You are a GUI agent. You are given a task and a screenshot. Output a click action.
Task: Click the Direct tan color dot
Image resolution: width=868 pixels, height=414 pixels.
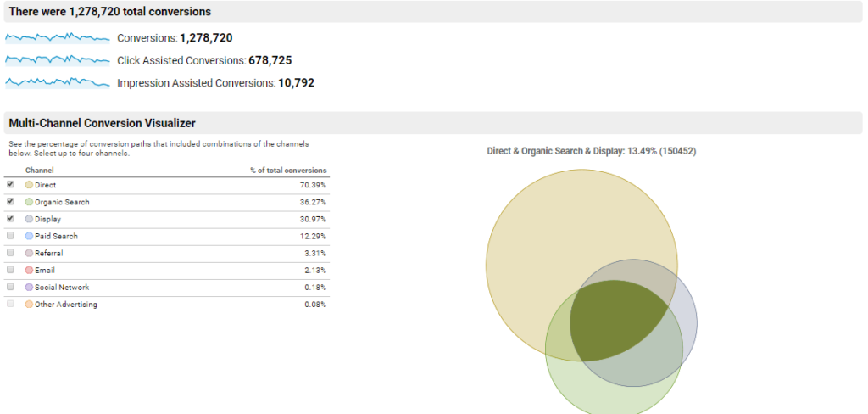[x=30, y=185]
